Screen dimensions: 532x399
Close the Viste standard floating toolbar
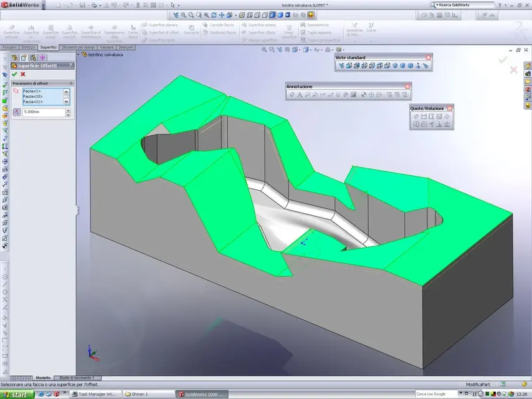pyautogui.click(x=428, y=57)
